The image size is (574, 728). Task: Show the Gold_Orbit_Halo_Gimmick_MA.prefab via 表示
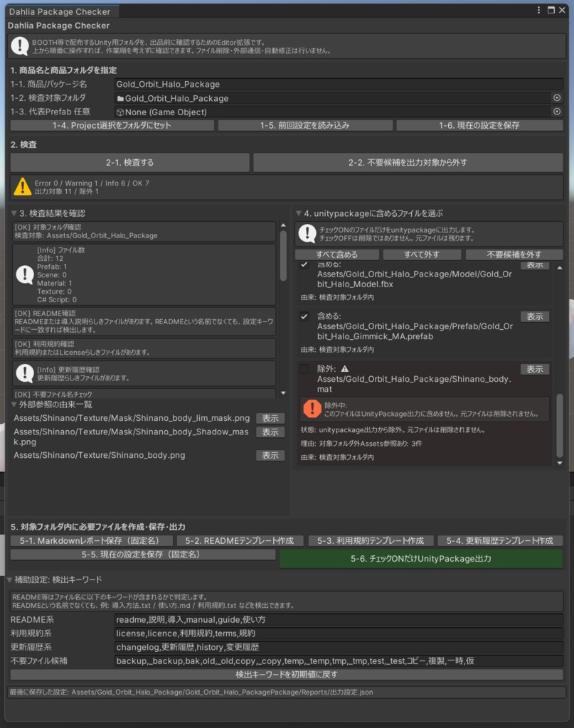535,316
